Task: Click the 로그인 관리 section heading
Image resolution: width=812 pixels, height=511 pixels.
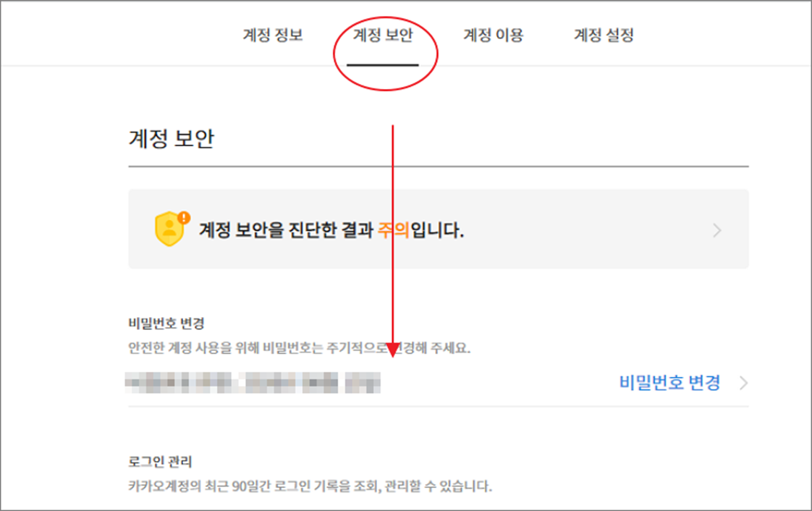Action: click(x=160, y=461)
